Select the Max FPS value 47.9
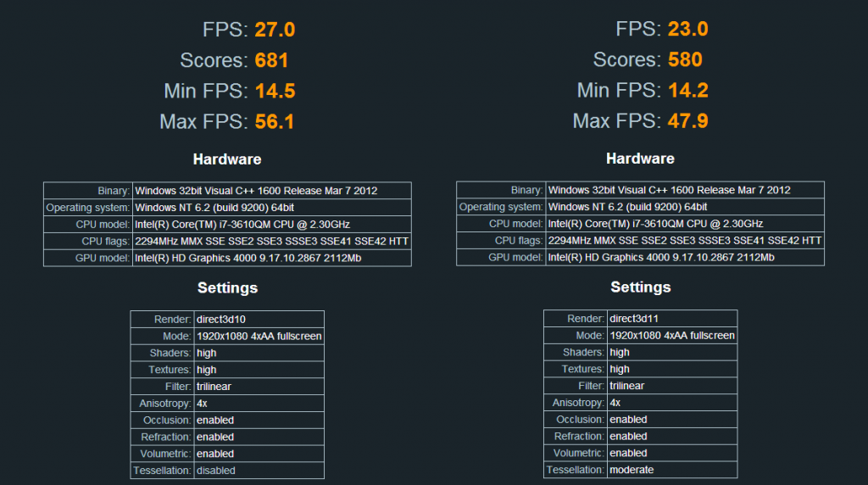The width and height of the screenshot is (868, 485). point(687,121)
